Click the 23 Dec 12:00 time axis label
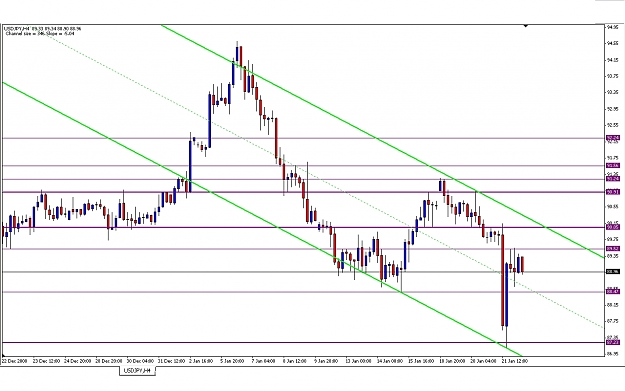Screen dimensions: 625x391 (x=46, y=361)
